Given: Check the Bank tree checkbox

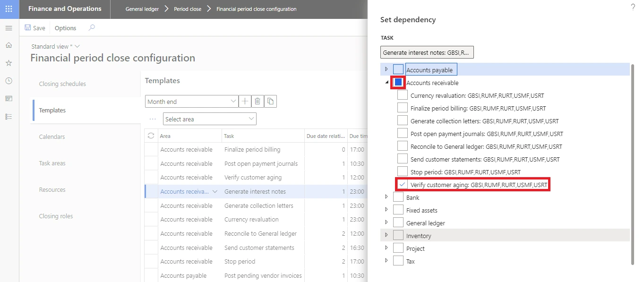Looking at the screenshot, I should [x=398, y=197].
